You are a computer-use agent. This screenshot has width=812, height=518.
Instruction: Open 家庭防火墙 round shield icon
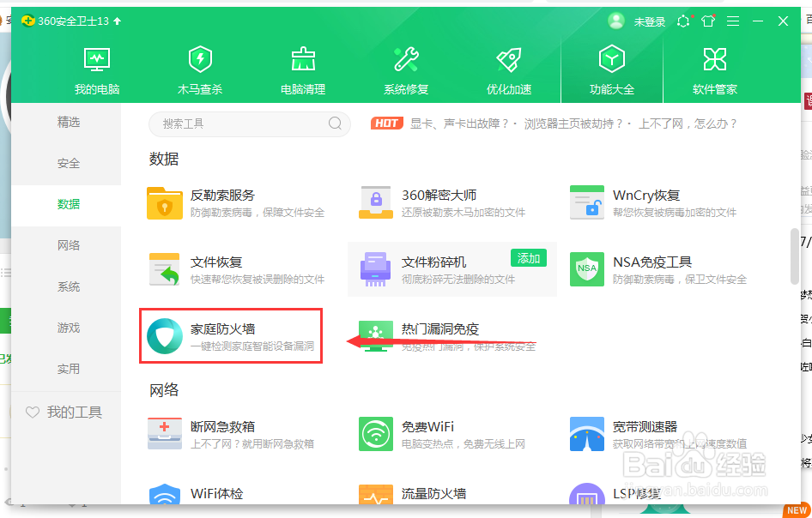click(x=165, y=336)
